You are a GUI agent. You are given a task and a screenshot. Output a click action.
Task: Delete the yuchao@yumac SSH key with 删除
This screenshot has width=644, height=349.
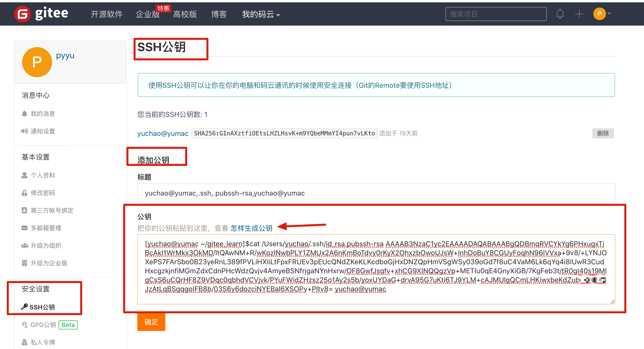pyautogui.click(x=603, y=133)
